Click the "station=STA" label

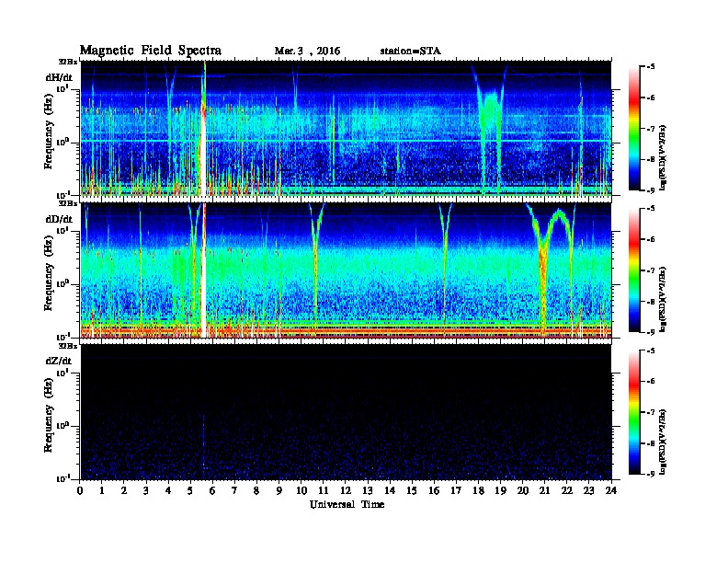click(x=410, y=52)
